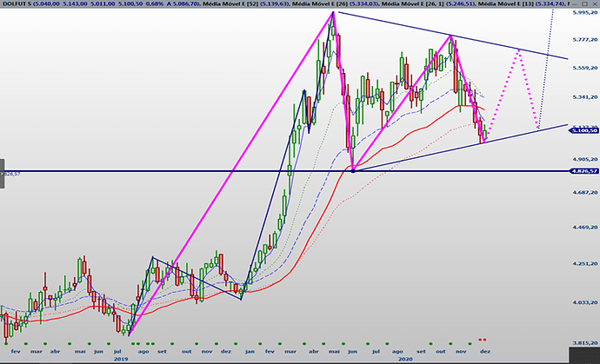
Task: Select the 5.100,50 current price tag
Action: (x=583, y=131)
